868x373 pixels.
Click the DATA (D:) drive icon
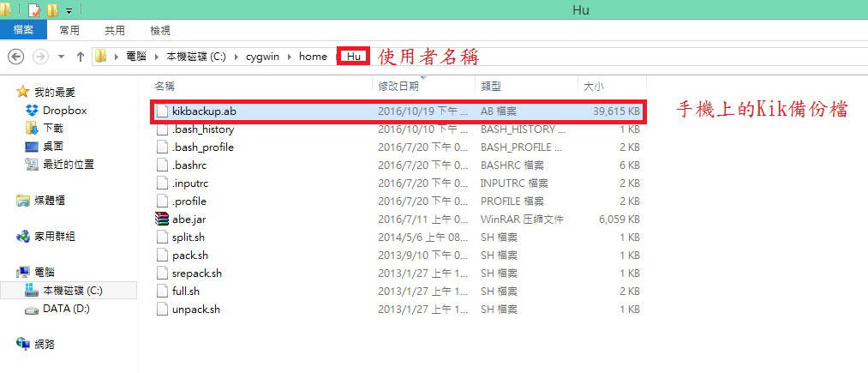[32, 310]
